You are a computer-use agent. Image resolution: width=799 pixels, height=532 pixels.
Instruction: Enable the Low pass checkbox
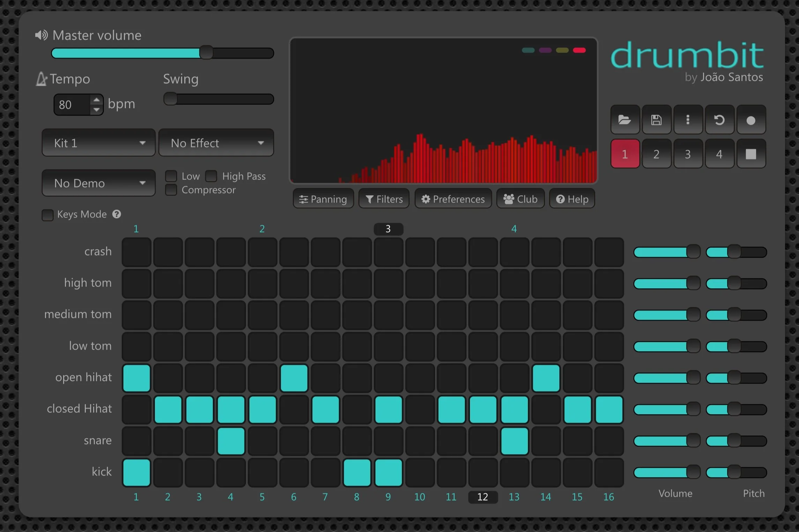point(171,176)
